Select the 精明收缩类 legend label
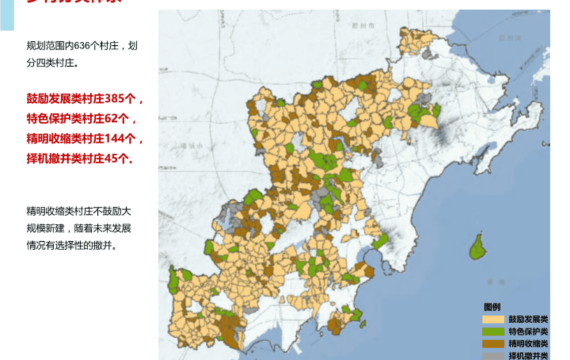The height and width of the screenshot is (360, 570). 528,344
